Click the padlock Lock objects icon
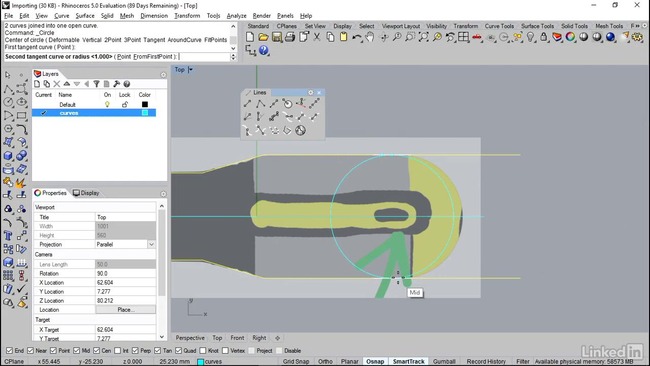 [x=544, y=37]
